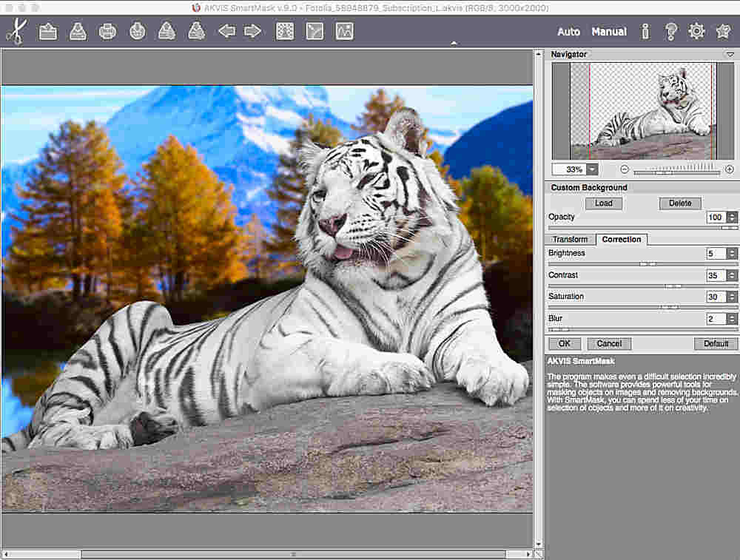Open preferences with the gear icon
Viewport: 740px width, 560px height.
click(696, 32)
